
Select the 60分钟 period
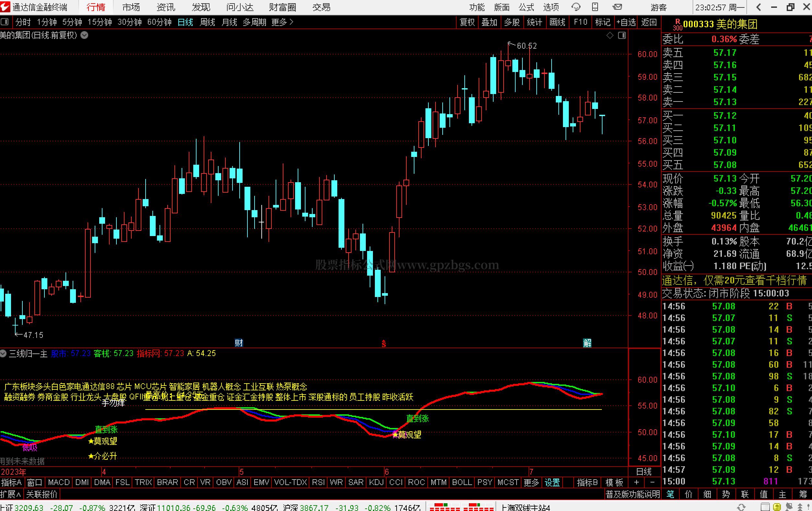coord(159,22)
